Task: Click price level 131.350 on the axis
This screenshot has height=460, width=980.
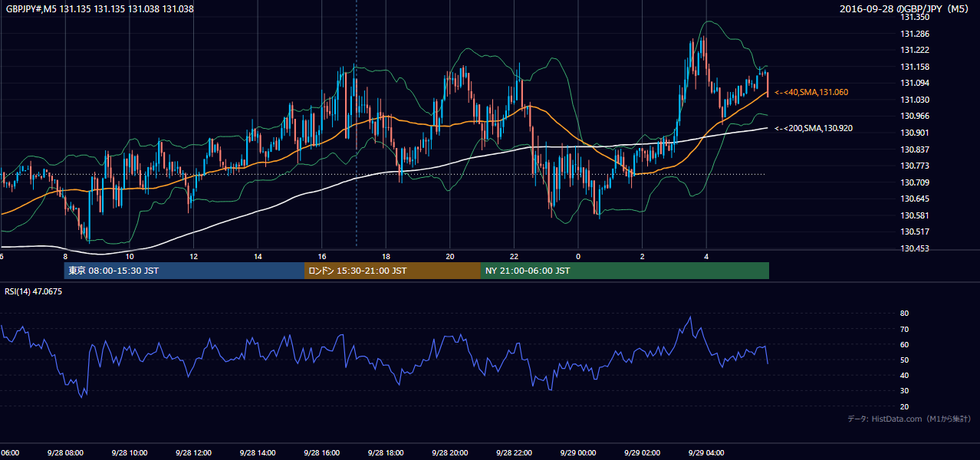Action: click(916, 17)
